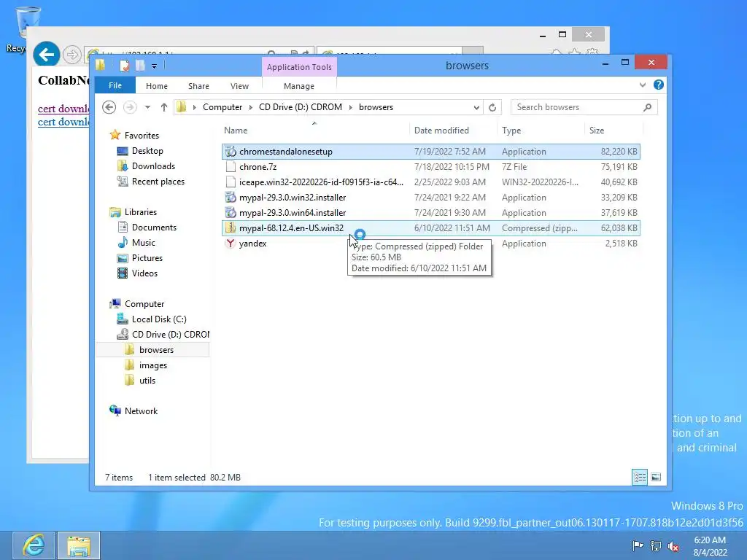Viewport: 747px width, 560px height.
Task: Click the Properties quick access icon
Action: click(125, 66)
